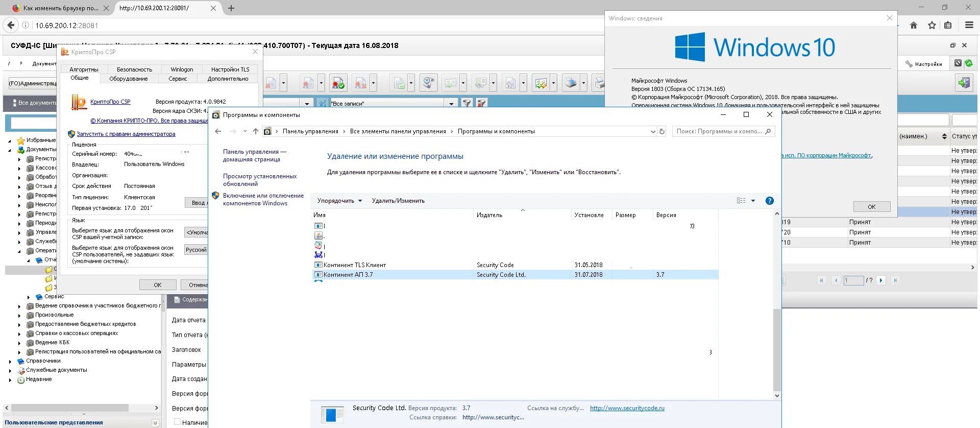Screen dimensions: 980x428
Task: Click the remove signature toolbar icon
Action: tap(361, 83)
